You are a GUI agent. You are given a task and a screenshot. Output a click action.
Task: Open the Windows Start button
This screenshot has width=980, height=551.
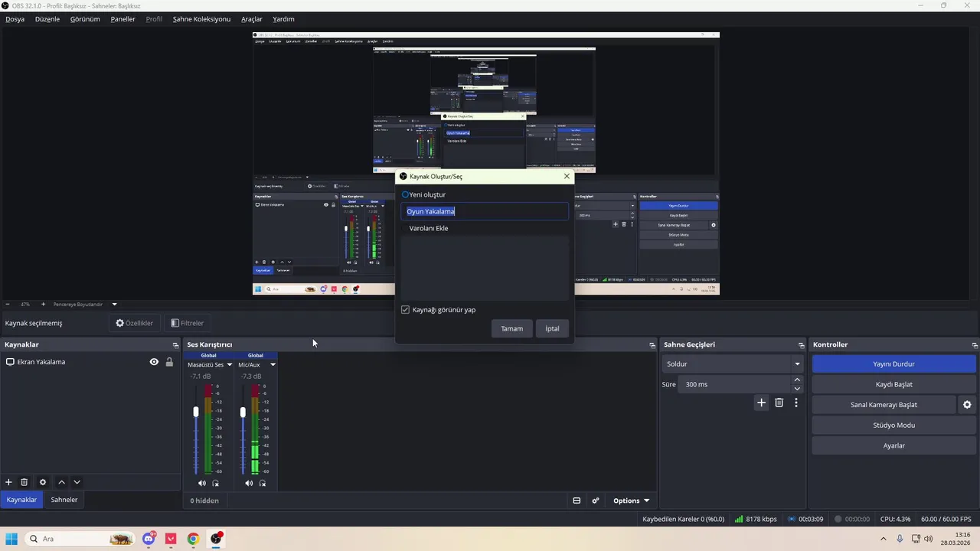11,539
